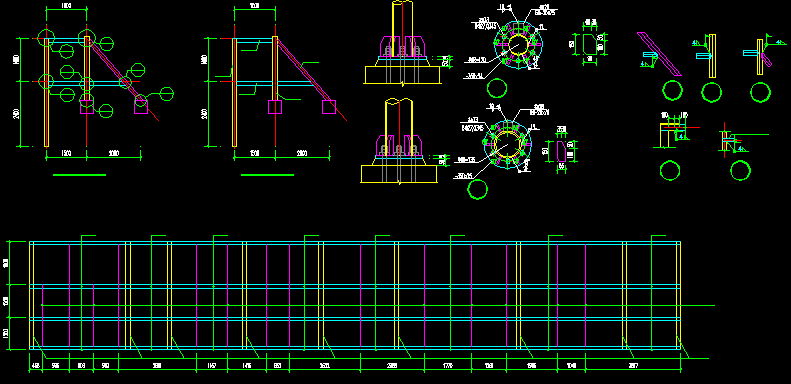Click the callout bubble right of first section's brace foot
Viewport: 791px width, 384px height.
167,94
